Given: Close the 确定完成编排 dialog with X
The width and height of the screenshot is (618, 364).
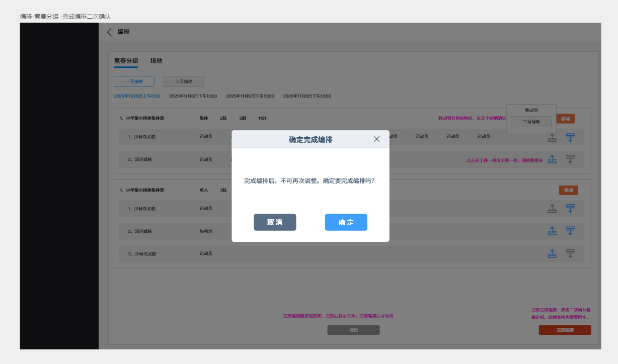Looking at the screenshot, I should 376,139.
